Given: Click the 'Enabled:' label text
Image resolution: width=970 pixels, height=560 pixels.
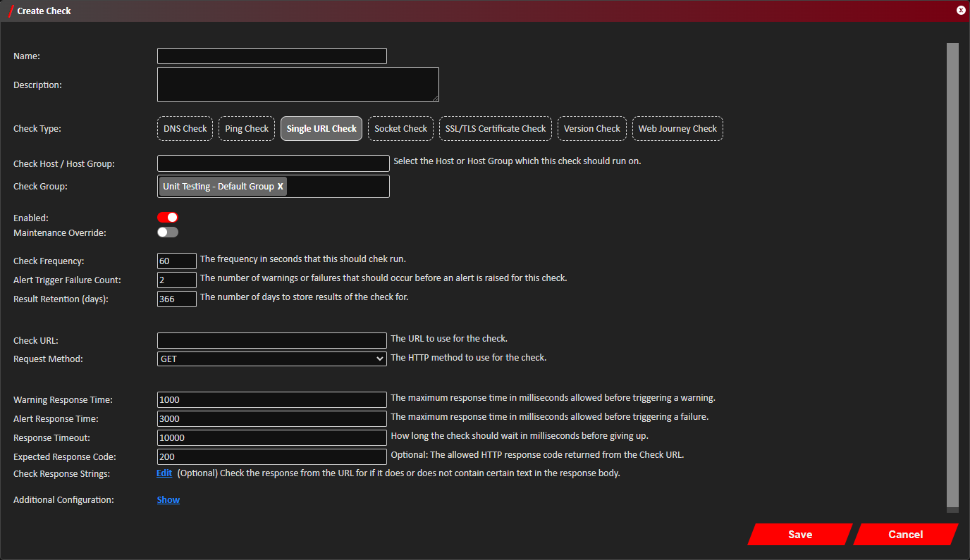Looking at the screenshot, I should tap(31, 218).
